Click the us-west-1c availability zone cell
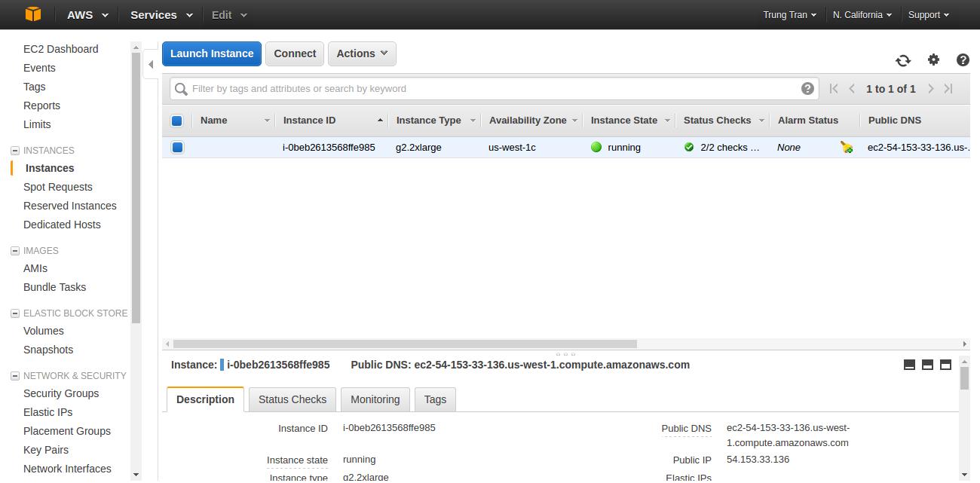 (x=512, y=148)
